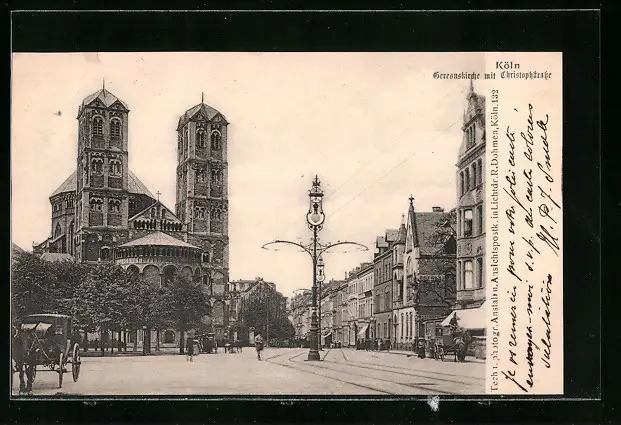
Task: Select the tram tracks in the road
Action: coord(380,375)
